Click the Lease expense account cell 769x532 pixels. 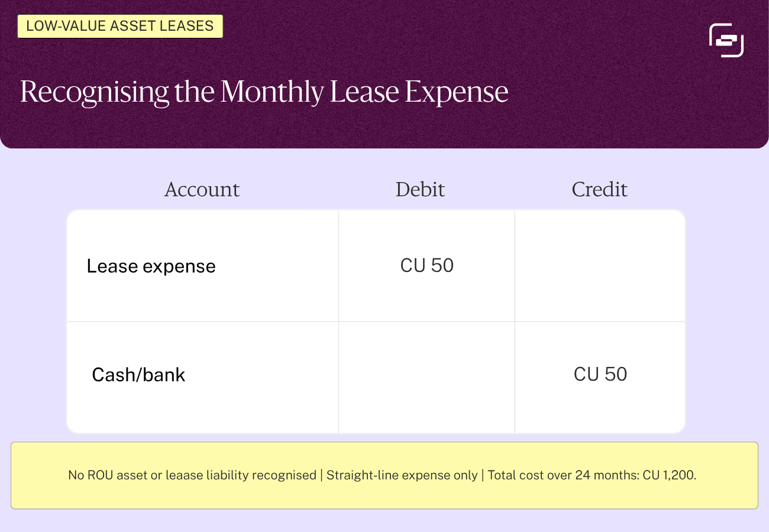(202, 266)
